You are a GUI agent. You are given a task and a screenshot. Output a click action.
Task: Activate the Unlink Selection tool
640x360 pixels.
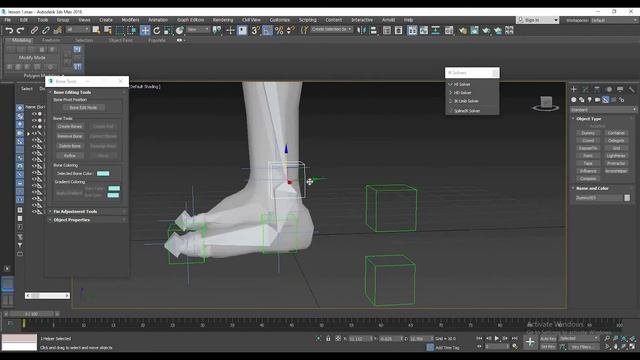(x=46, y=30)
